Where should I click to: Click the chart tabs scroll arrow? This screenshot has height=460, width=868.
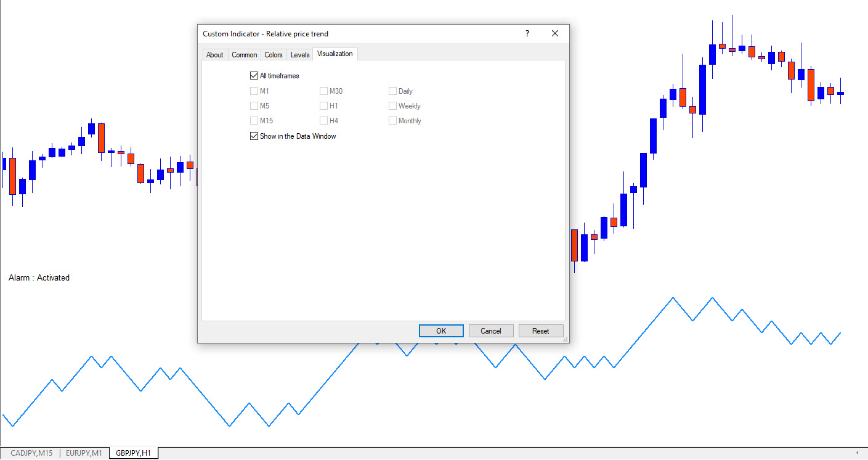[x=858, y=453]
